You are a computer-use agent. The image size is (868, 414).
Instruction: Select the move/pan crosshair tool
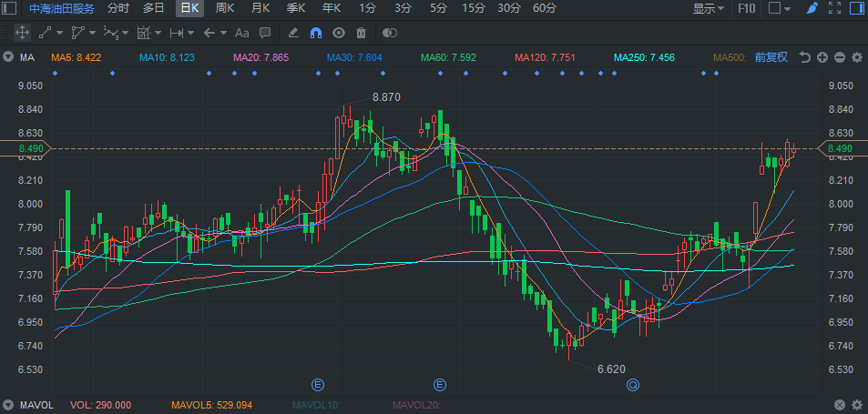pyautogui.click(x=22, y=33)
